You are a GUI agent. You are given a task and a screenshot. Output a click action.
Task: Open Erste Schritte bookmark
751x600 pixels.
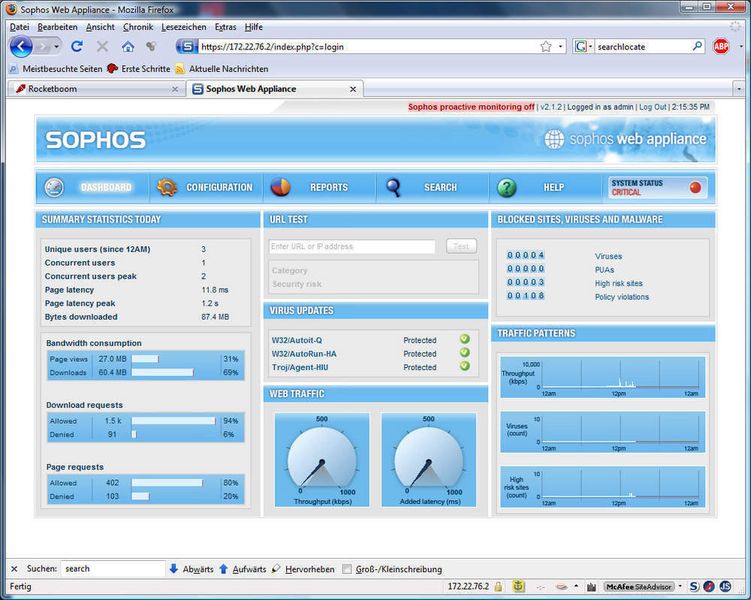[x=139, y=68]
